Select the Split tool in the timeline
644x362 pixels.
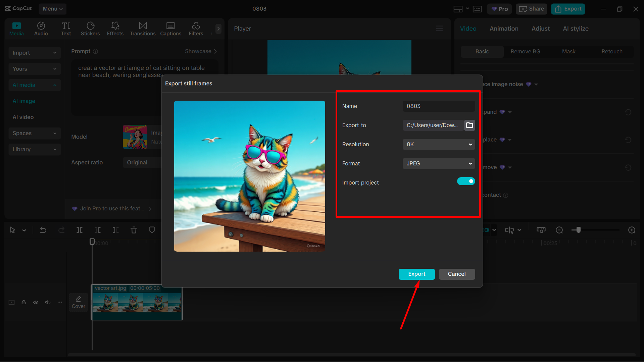pyautogui.click(x=80, y=230)
